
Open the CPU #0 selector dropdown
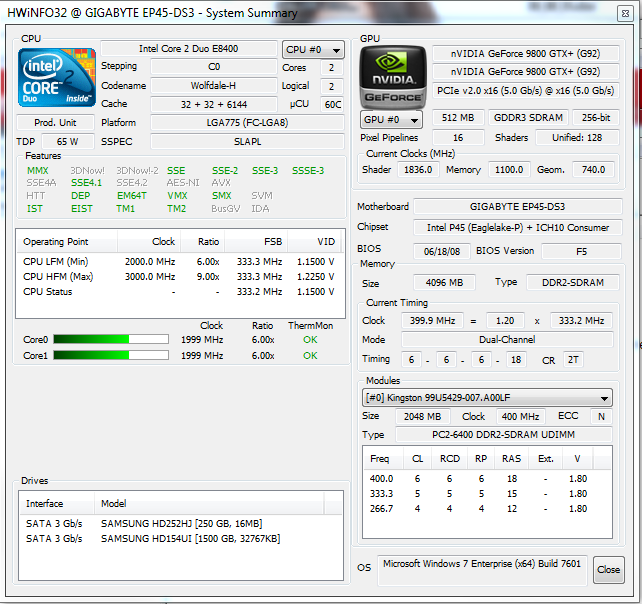click(313, 50)
